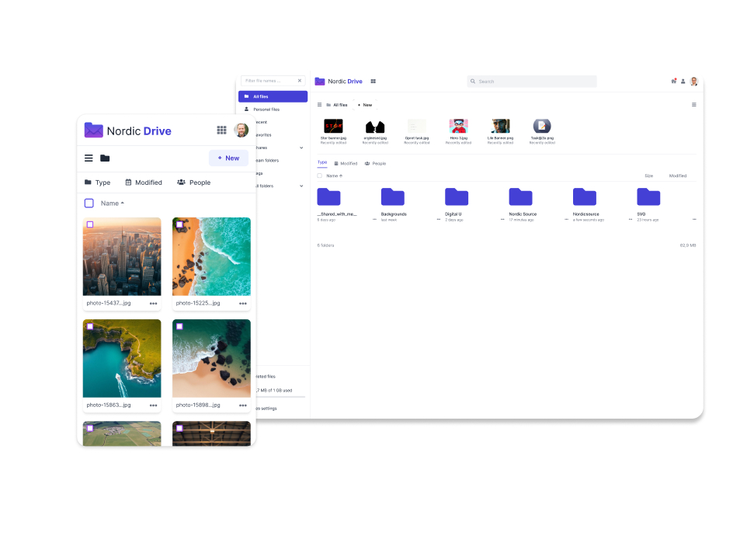Tick select-all checkbox in desktop file list
The height and width of the screenshot is (560, 754).
pyautogui.click(x=319, y=176)
